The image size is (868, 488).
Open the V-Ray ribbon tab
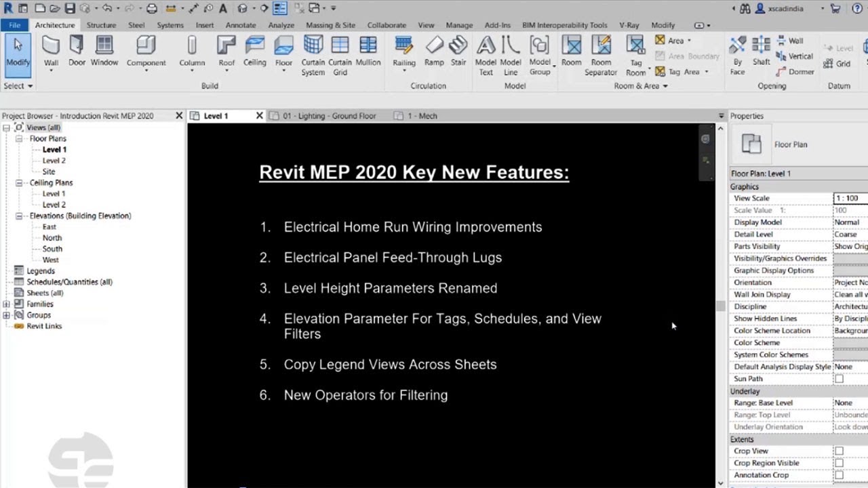[629, 25]
